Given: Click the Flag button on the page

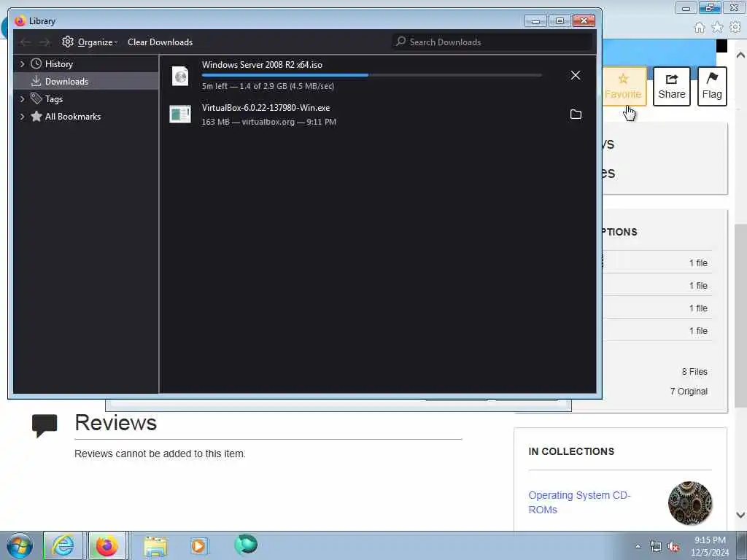Looking at the screenshot, I should tap(712, 87).
